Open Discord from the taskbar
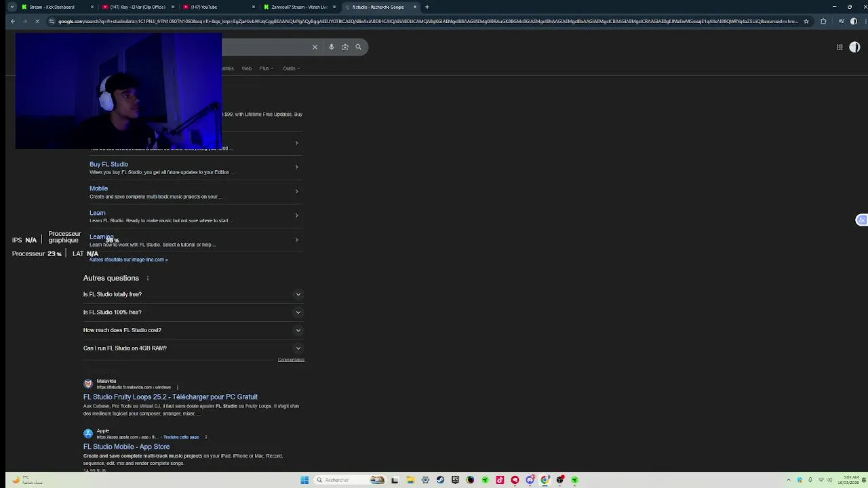This screenshot has height=488, width=868. point(530,480)
